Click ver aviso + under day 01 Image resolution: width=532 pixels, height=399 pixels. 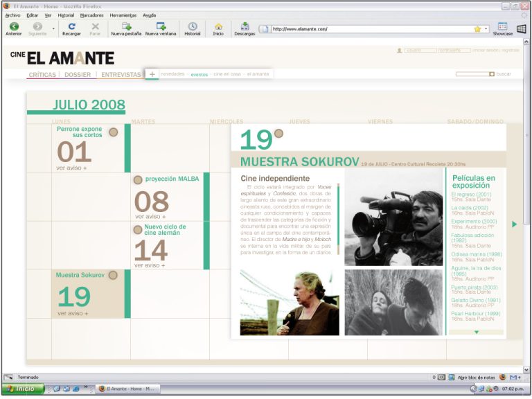point(71,168)
